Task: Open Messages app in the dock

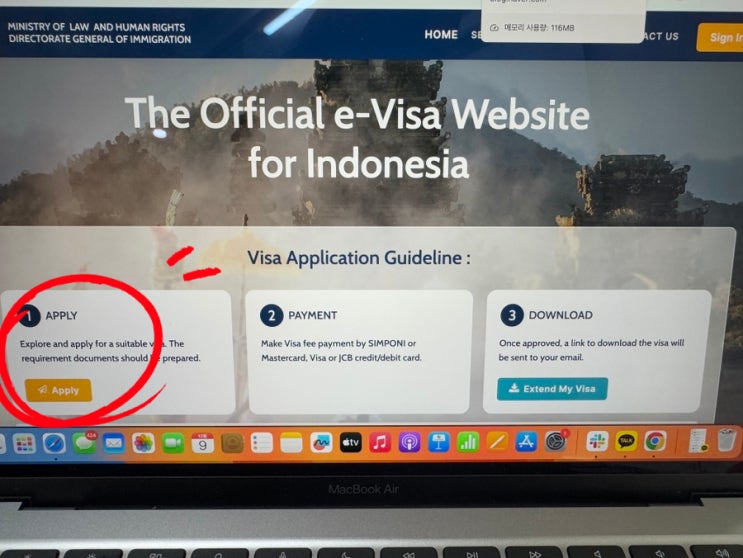Action: click(x=84, y=443)
